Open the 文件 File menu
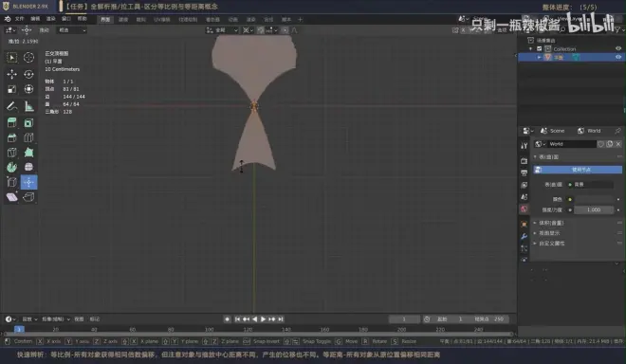 [20, 19]
